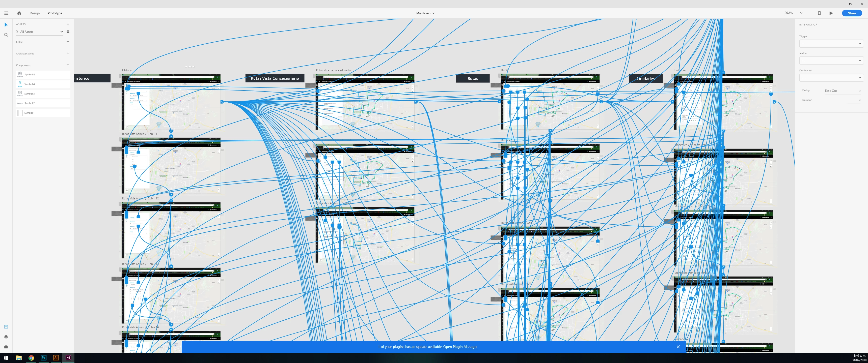Open the Easing Ease Out dropdown

843,90
